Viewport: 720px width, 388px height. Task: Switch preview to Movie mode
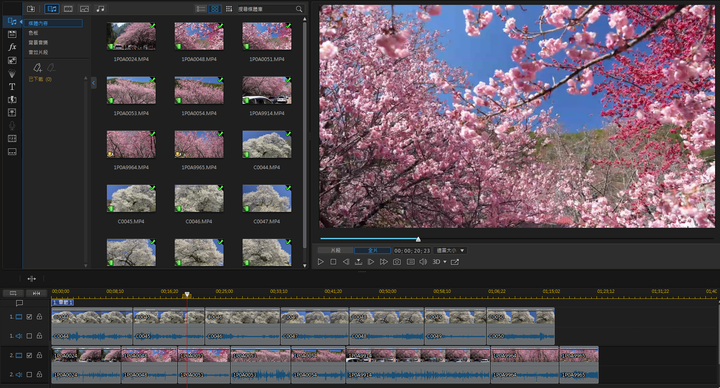coord(372,251)
